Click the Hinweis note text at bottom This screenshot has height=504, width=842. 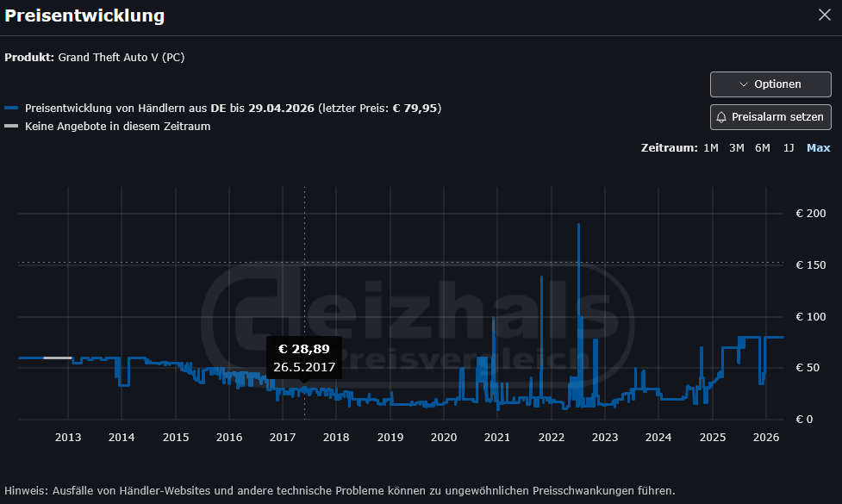(x=340, y=490)
